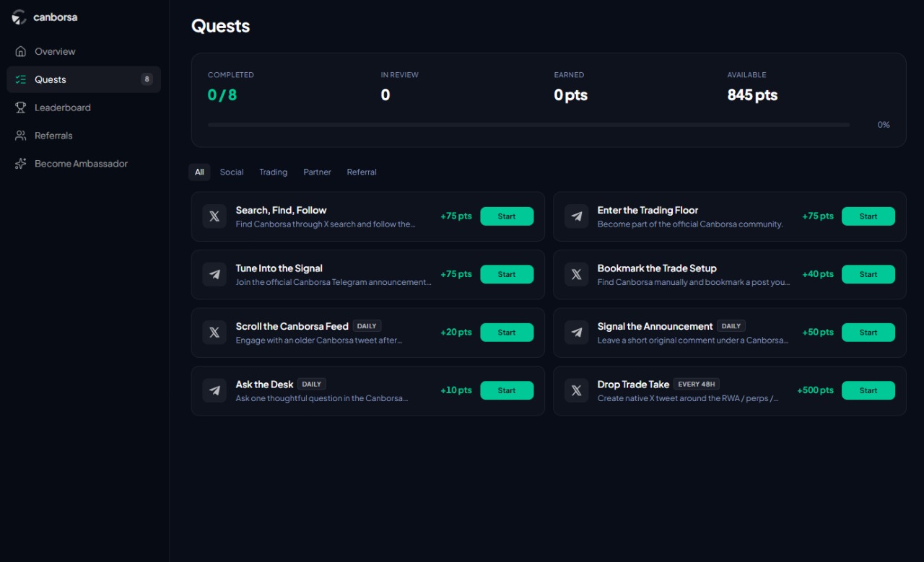Click the EVERY 48H badge
The width and height of the screenshot is (924, 562).
(x=697, y=385)
